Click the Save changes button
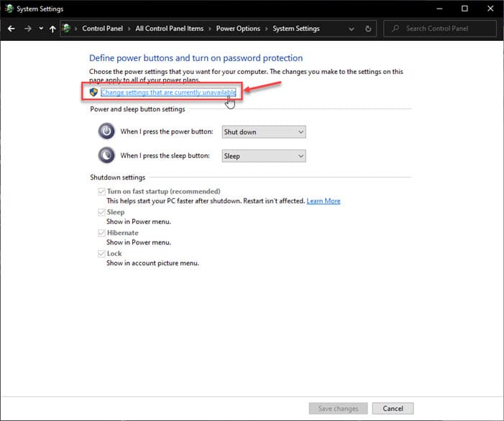The height and width of the screenshot is (421, 504). [338, 409]
